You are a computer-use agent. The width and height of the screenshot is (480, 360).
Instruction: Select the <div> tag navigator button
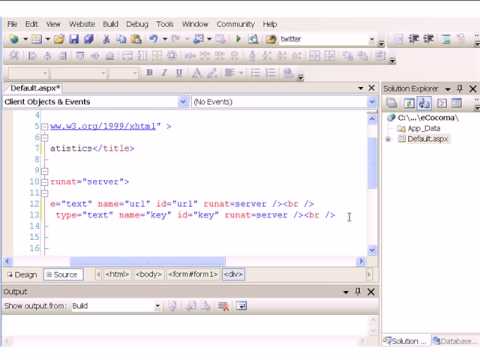click(x=233, y=274)
